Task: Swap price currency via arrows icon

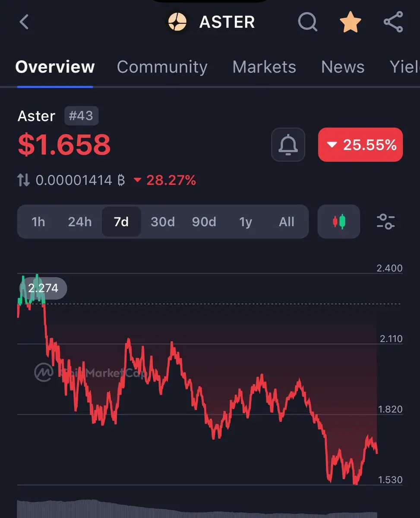Action: tap(23, 180)
